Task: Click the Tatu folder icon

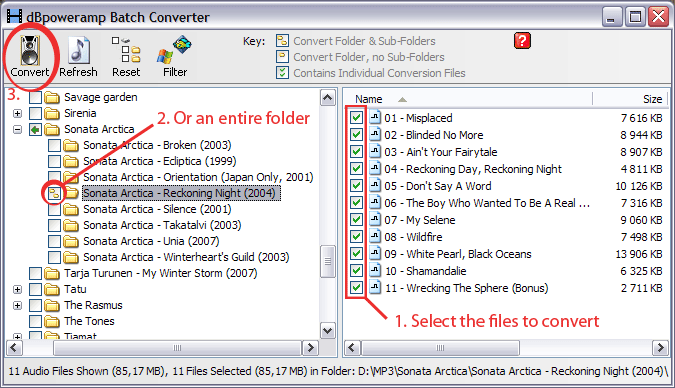Action: point(52,289)
